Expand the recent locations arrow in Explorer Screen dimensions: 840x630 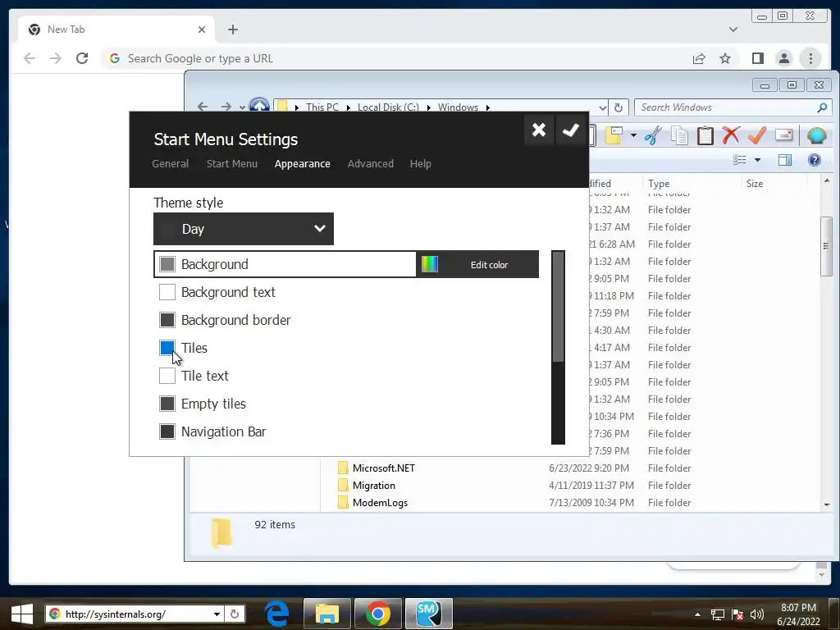(242, 107)
